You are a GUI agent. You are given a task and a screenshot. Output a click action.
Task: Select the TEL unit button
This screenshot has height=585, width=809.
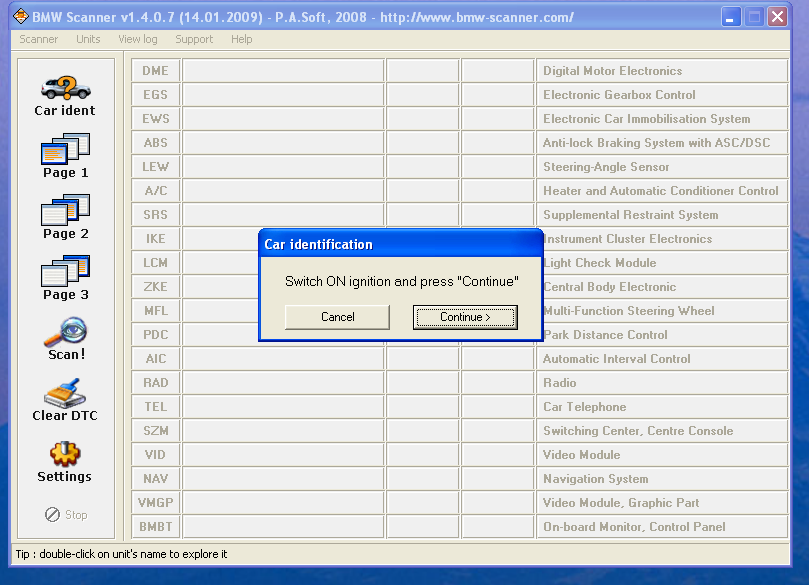pyautogui.click(x=155, y=407)
